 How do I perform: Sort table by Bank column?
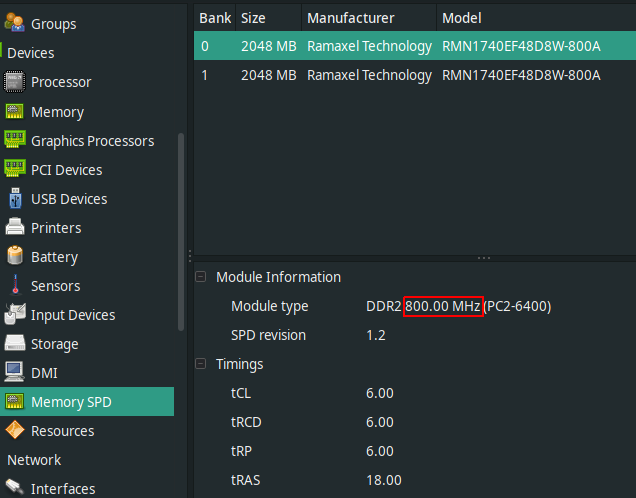coord(215,18)
